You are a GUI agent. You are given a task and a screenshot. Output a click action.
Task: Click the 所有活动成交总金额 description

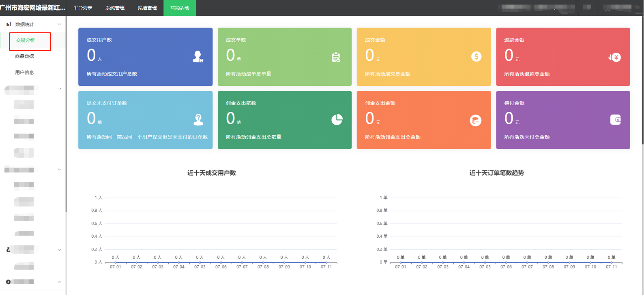point(388,74)
